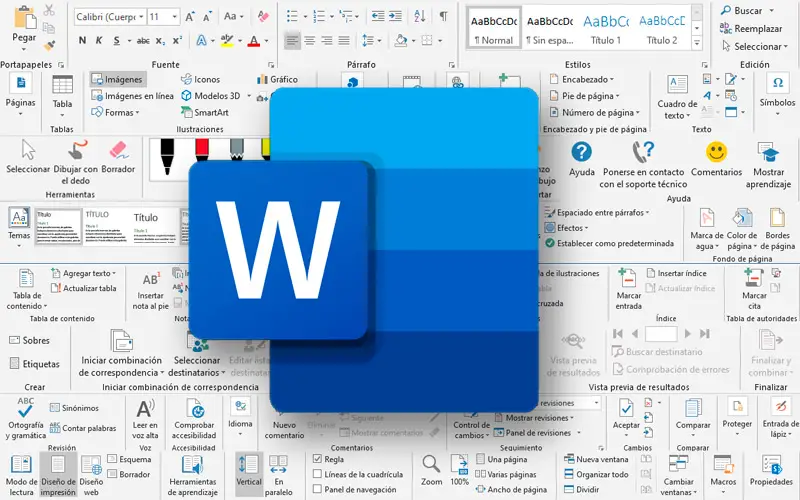
Task: Enable Panel de navegación checkbox
Action: pos(317,489)
